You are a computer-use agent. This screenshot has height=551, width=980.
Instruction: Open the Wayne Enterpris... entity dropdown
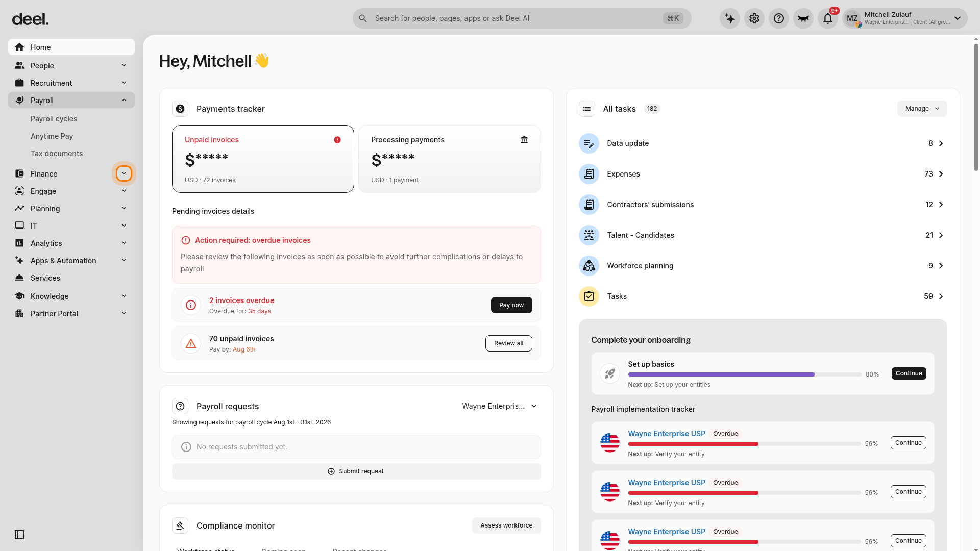pos(500,406)
